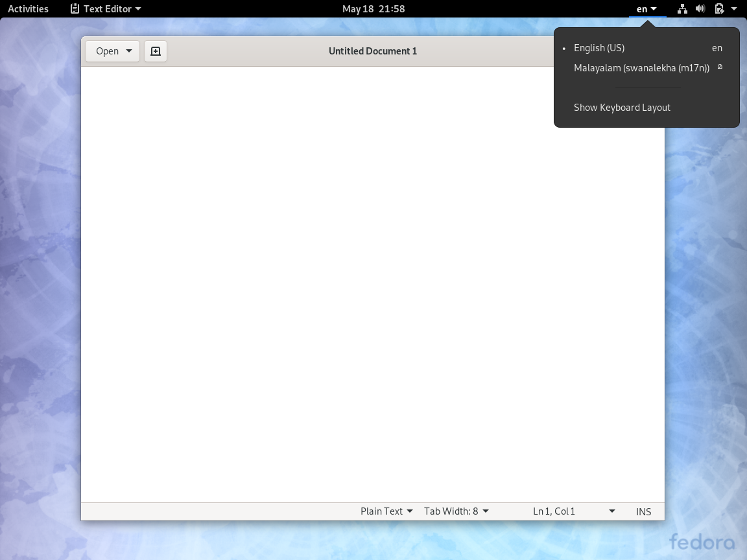The height and width of the screenshot is (560, 747).
Task: Select the English (US) input source
Action: point(599,48)
